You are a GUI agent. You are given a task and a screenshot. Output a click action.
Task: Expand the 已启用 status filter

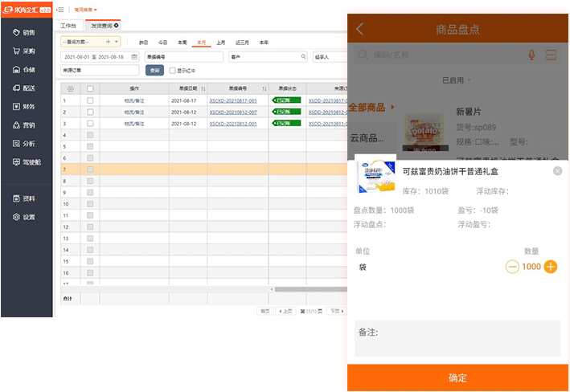(x=457, y=80)
